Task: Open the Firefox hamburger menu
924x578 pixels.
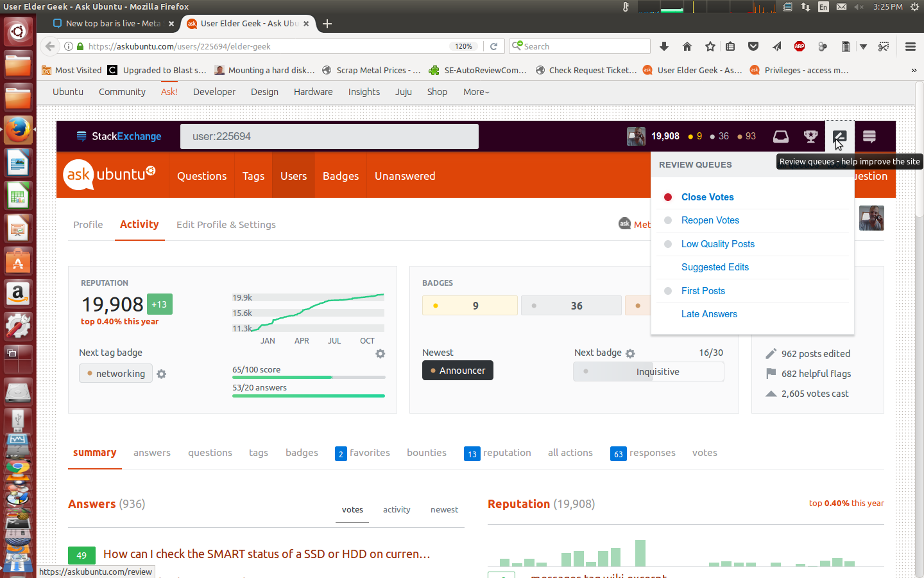Action: pyautogui.click(x=910, y=46)
